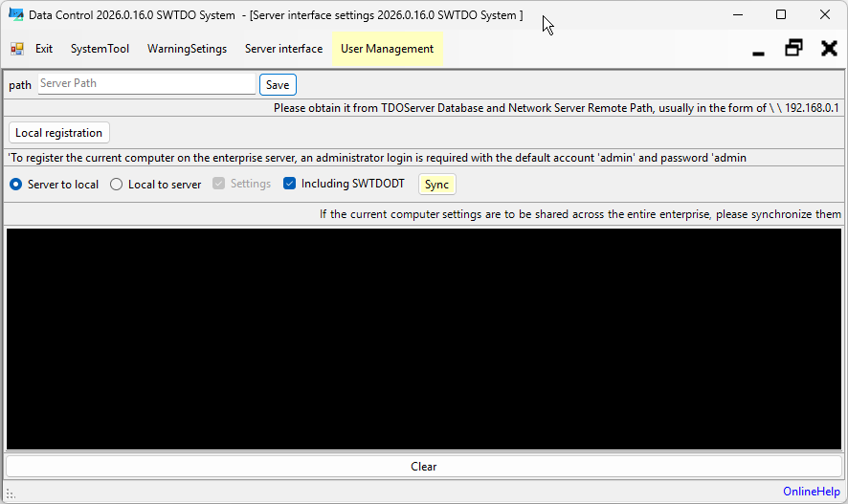Viewport: 848px width, 504px height.
Task: Close the inner Server interface settings panel
Action: [829, 48]
